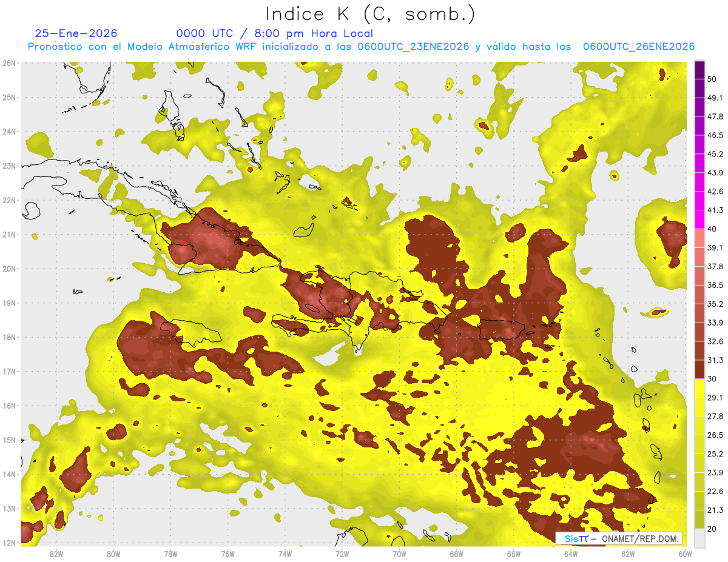728x562 pixels.
Task: Click the colorbar value "45.2"
Action: click(715, 154)
